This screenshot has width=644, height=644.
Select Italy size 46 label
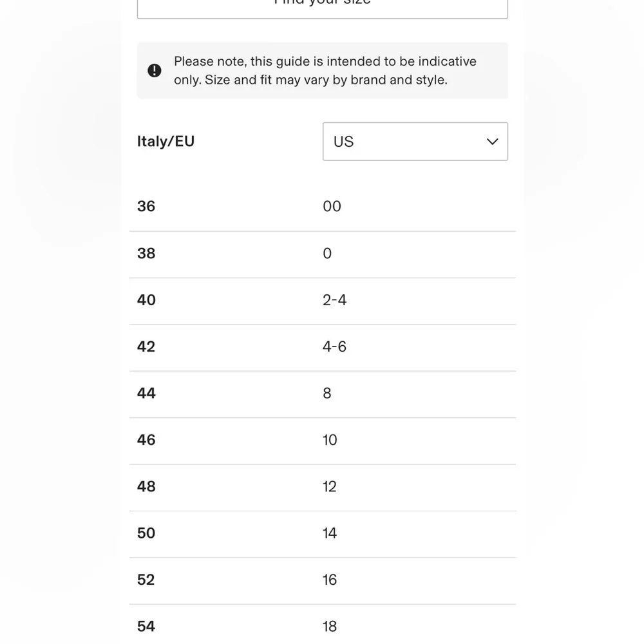[x=146, y=440]
